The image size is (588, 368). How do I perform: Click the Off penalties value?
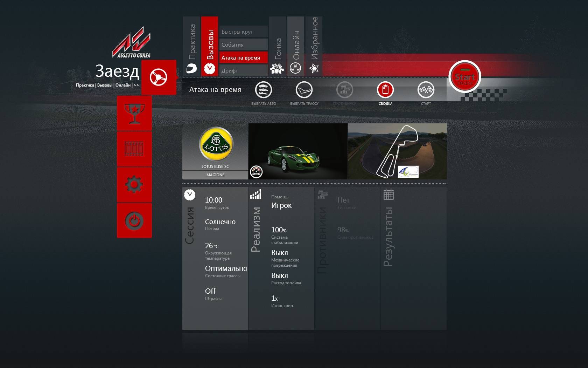coord(210,291)
